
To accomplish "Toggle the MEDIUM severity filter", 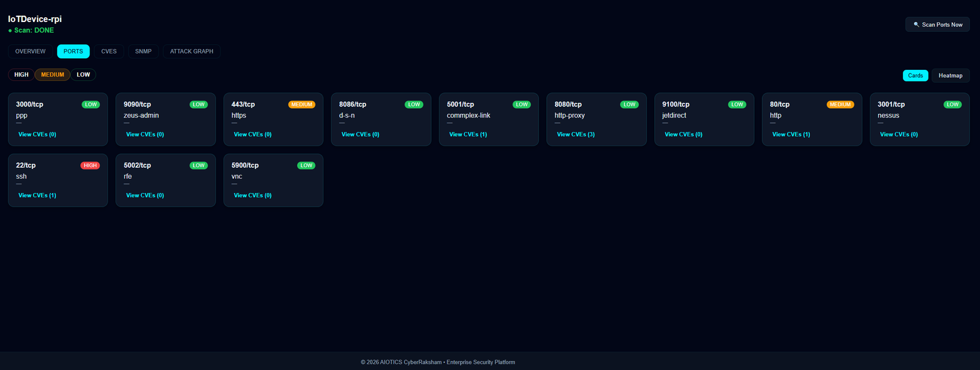I will pos(53,75).
